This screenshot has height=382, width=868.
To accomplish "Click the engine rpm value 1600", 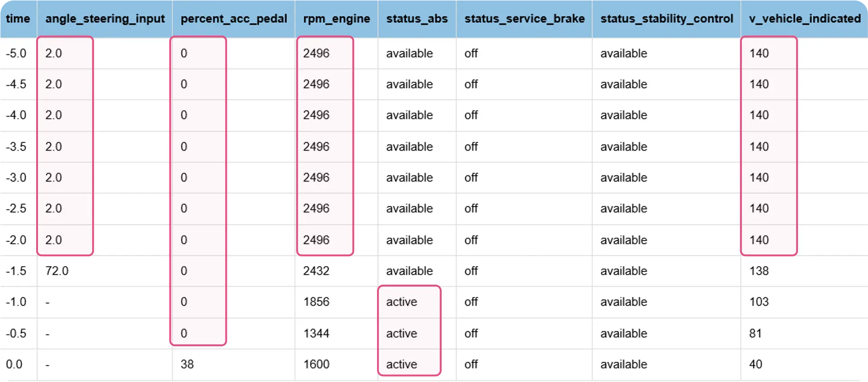I will (316, 364).
